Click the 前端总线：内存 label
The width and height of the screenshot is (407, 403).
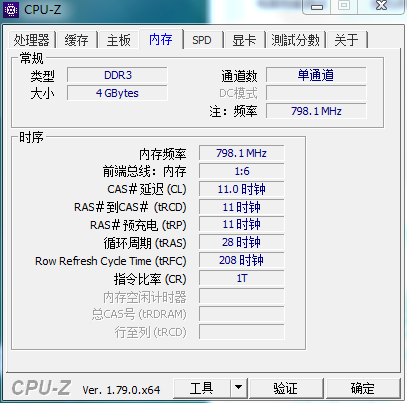tap(144, 172)
